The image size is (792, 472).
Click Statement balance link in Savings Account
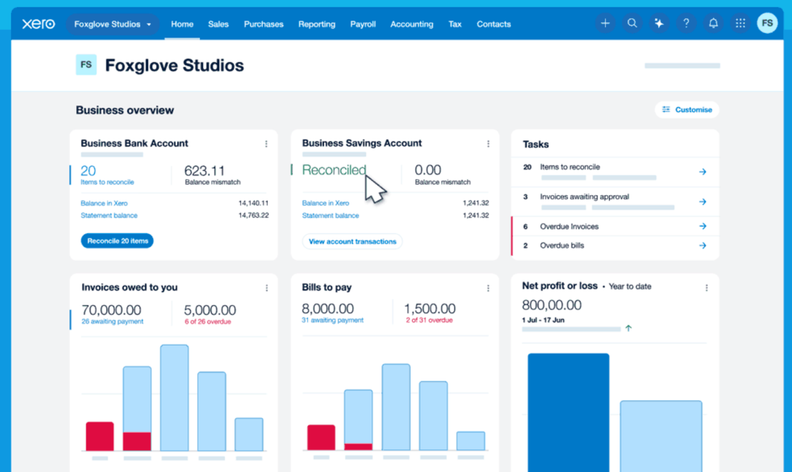click(330, 215)
